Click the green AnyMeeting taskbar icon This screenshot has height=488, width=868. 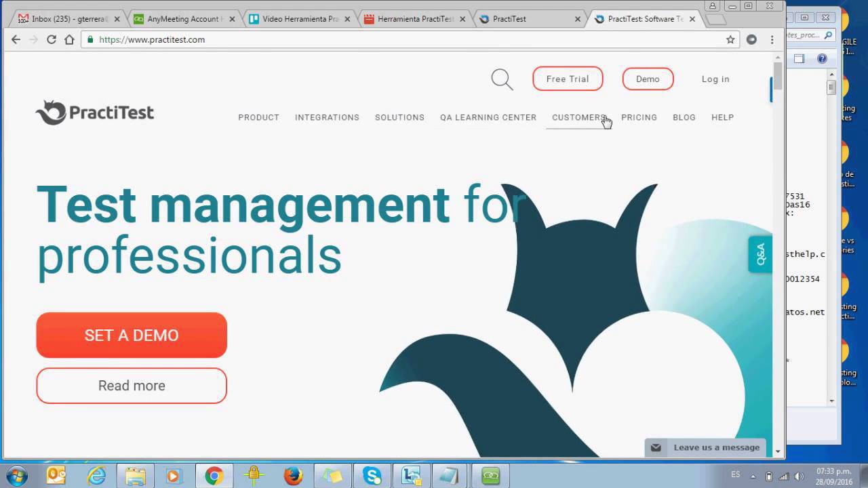(x=490, y=476)
